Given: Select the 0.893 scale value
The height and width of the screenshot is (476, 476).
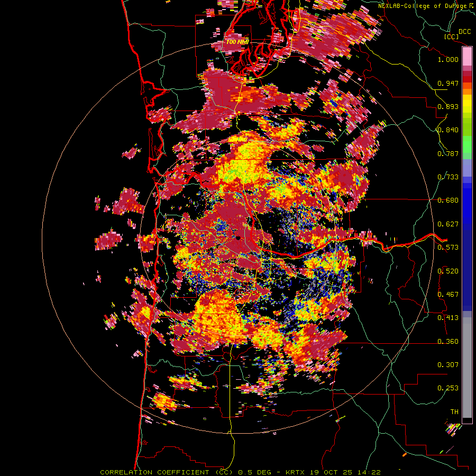Looking at the screenshot, I should 448,106.
